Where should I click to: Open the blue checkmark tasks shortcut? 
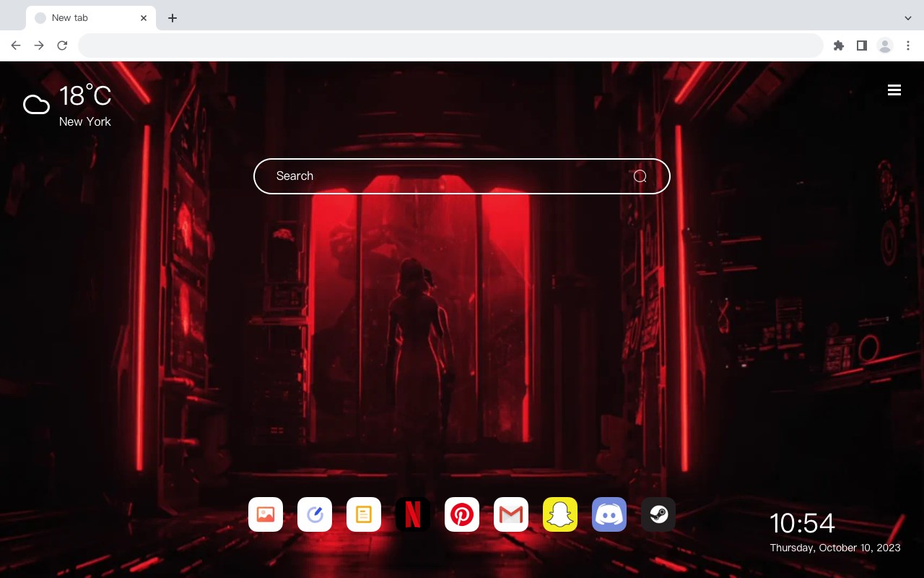point(315,514)
